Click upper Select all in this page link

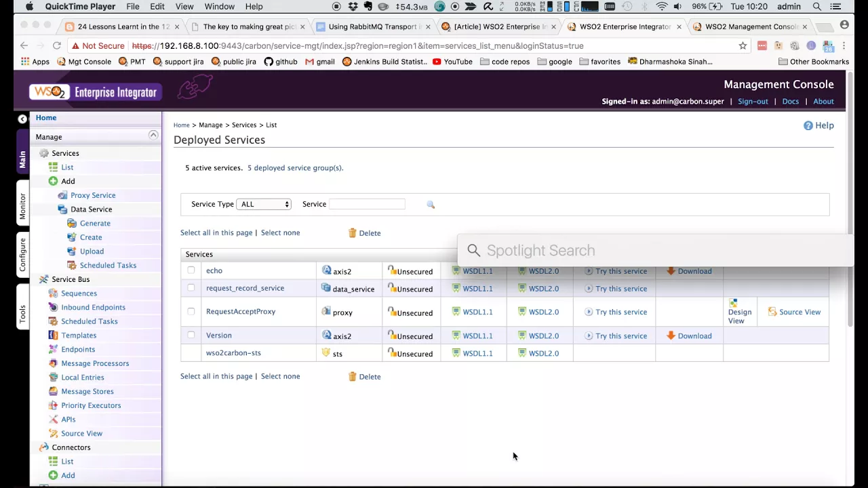[x=216, y=232]
